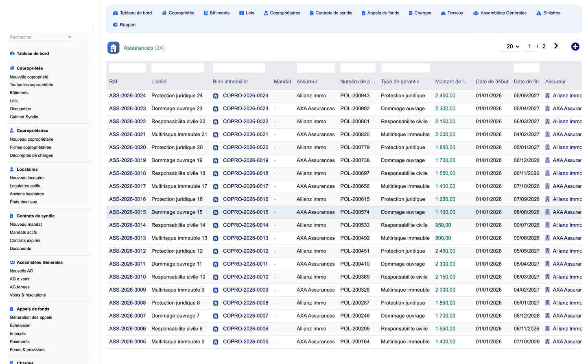Image resolution: width=588 pixels, height=364 pixels.
Task: Open Votes & résolutions in sidebar
Action: click(x=28, y=295)
